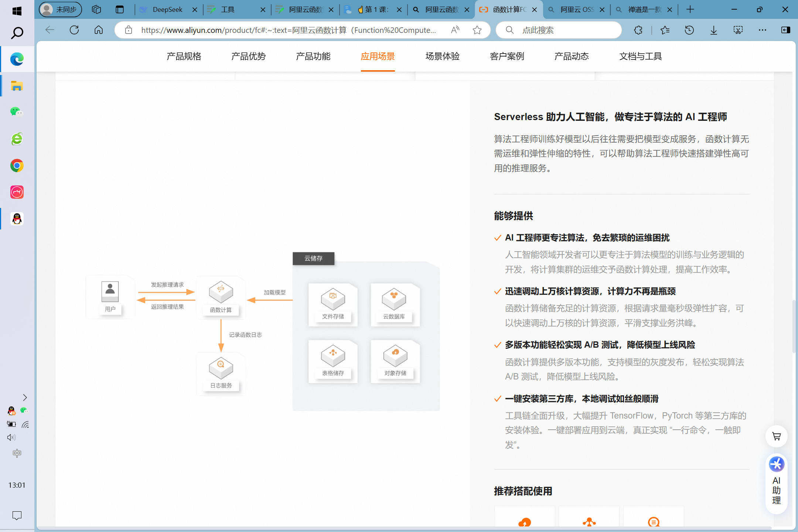The width and height of the screenshot is (798, 532).
Task: Open browsing history icon
Action: [689, 30]
